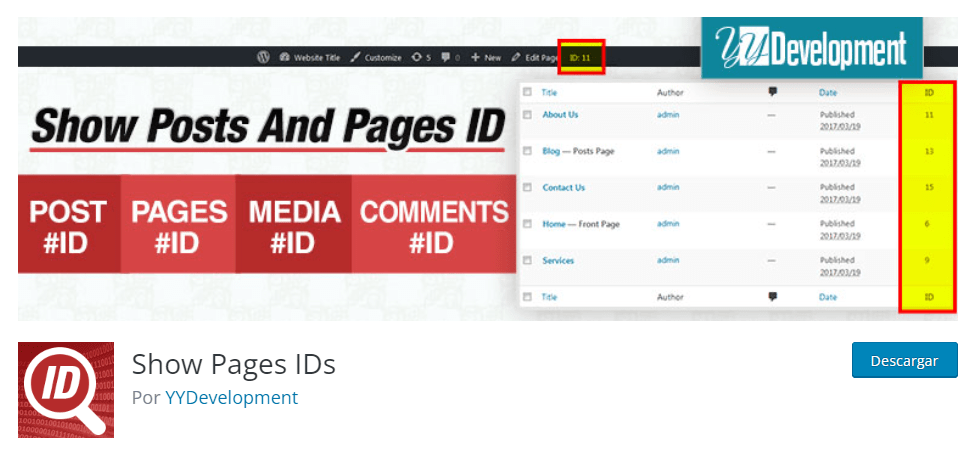The height and width of the screenshot is (450, 979).
Task: Click the YYDevelopment logo in banner
Action: coord(812,48)
